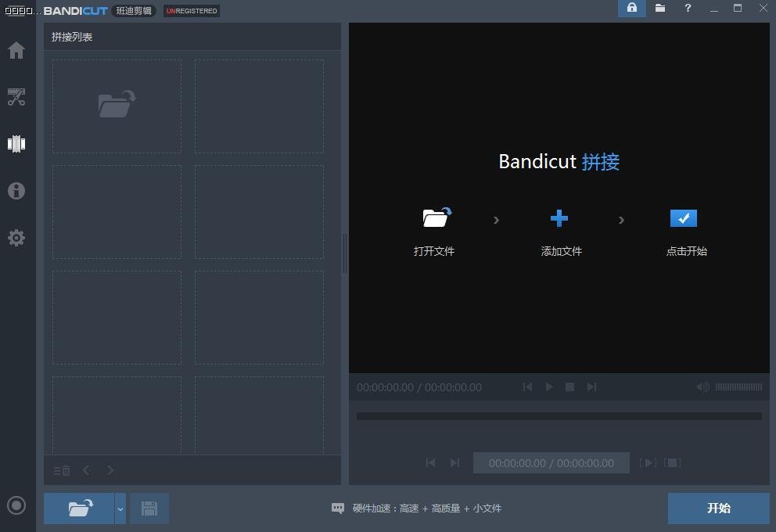The height and width of the screenshot is (532, 776).
Task: Clear the join list with trash icon
Action: (x=62, y=470)
